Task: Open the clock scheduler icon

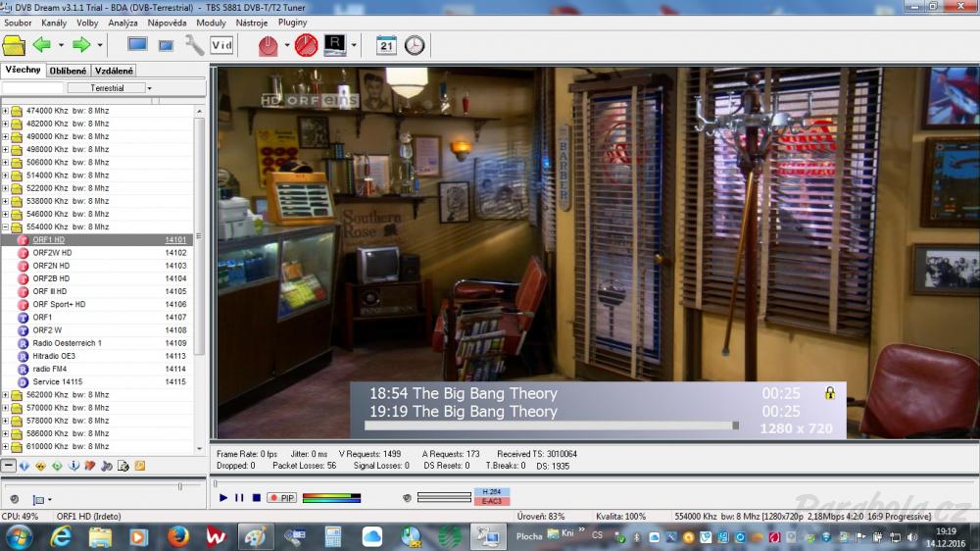Action: coord(415,45)
